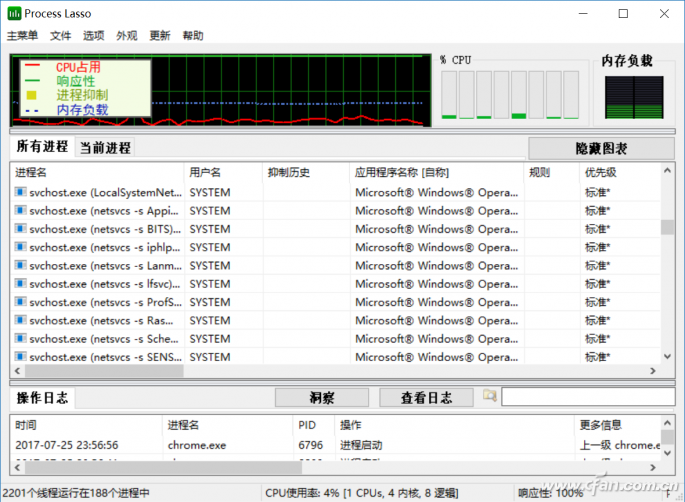Click log panel scroll up arrow
685x502 pixels.
tap(667, 423)
